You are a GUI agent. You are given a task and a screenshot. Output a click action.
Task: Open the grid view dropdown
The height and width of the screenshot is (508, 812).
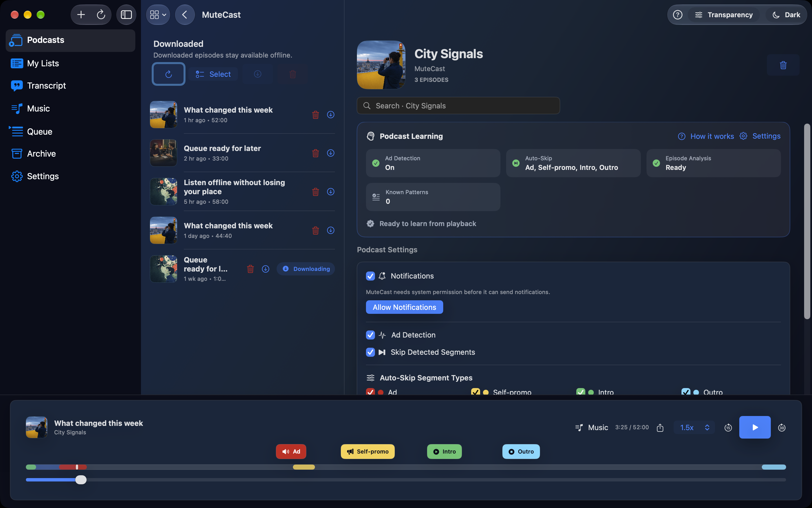tap(158, 15)
